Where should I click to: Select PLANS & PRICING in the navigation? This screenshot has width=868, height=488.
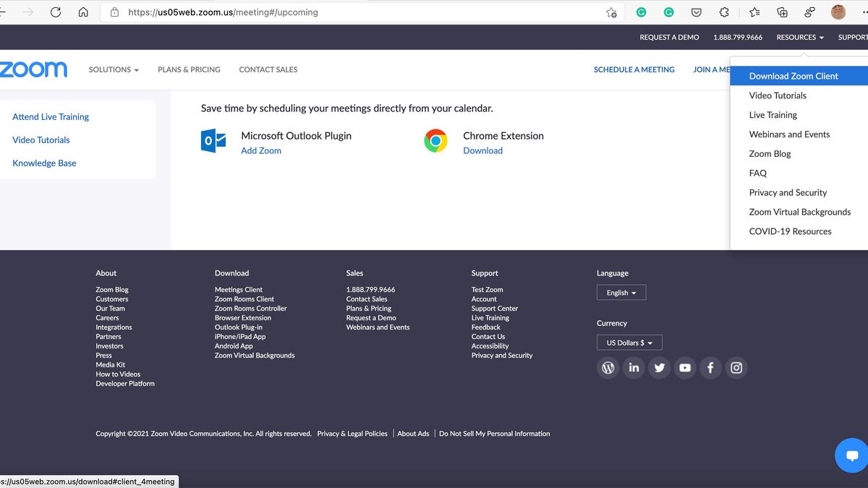click(189, 69)
